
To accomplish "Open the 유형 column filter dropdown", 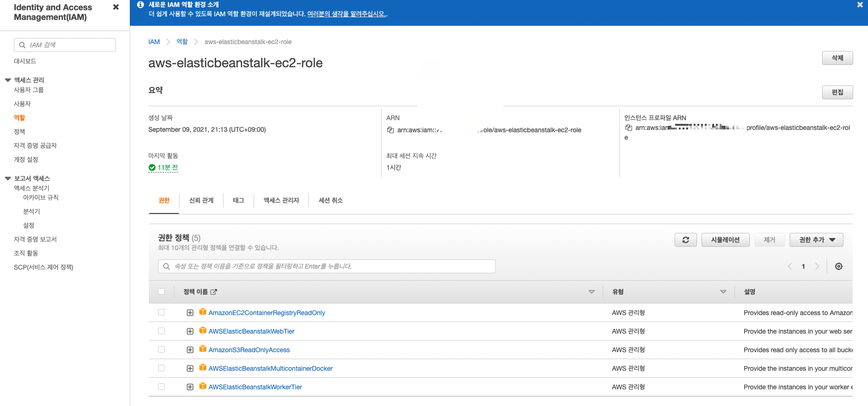I will click(723, 292).
